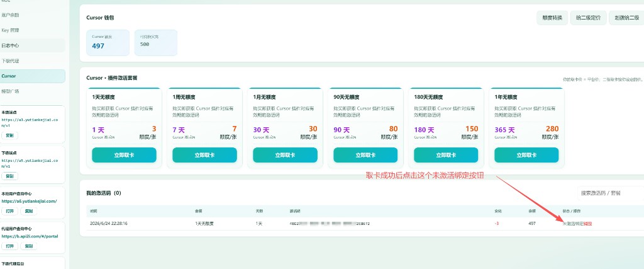Click 立即取卡 on the 90天无额度 card
This screenshot has width=644, height=269.
[x=365, y=155]
